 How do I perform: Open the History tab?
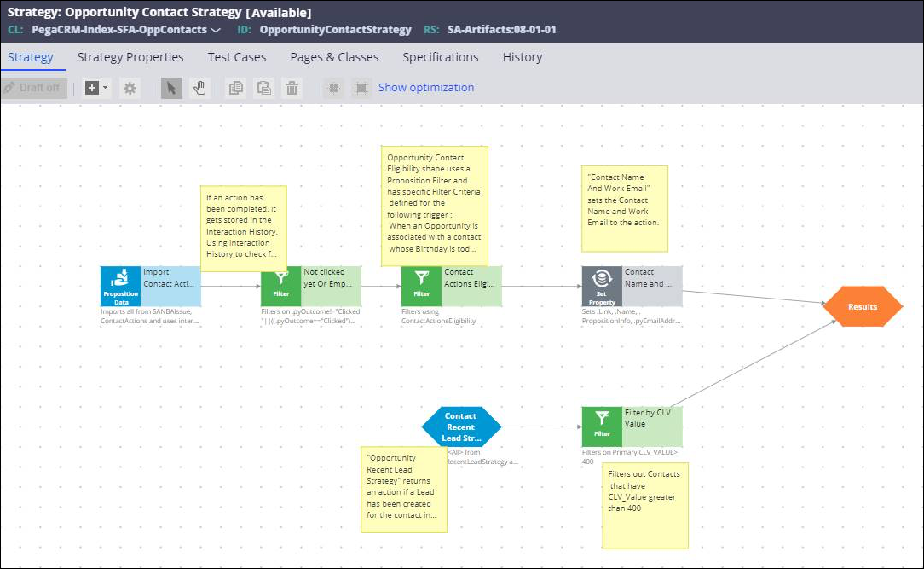523,57
